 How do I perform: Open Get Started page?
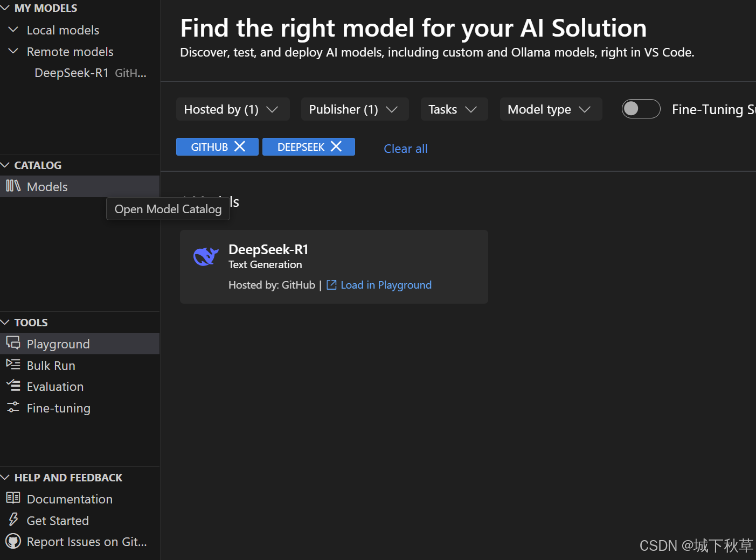coord(80,521)
